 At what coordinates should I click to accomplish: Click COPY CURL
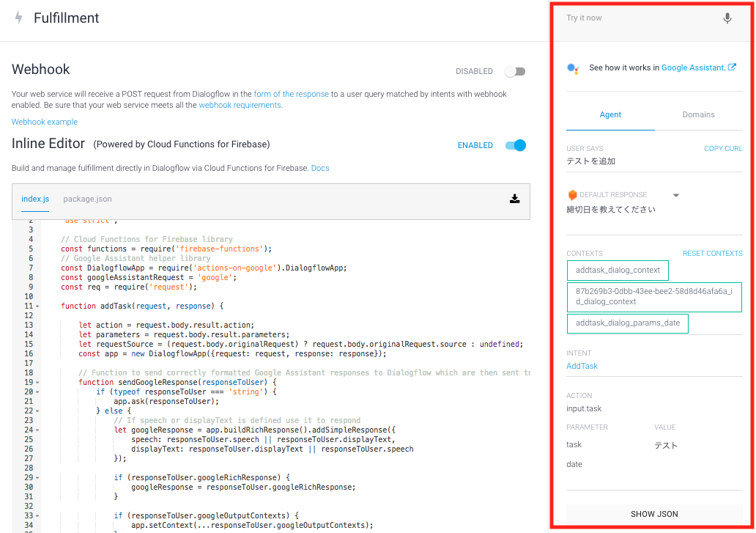click(x=723, y=149)
